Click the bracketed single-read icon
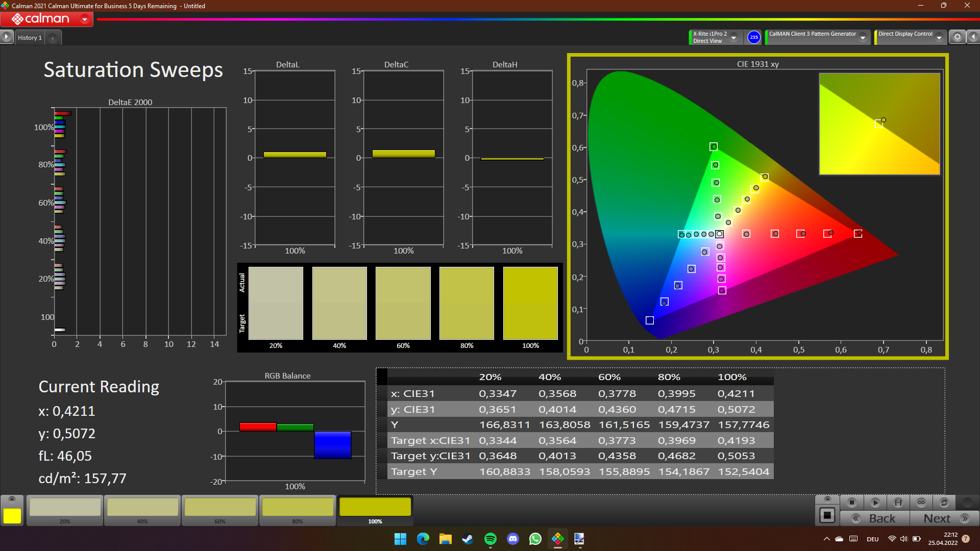This screenshot has width=980, height=551. 898,503
